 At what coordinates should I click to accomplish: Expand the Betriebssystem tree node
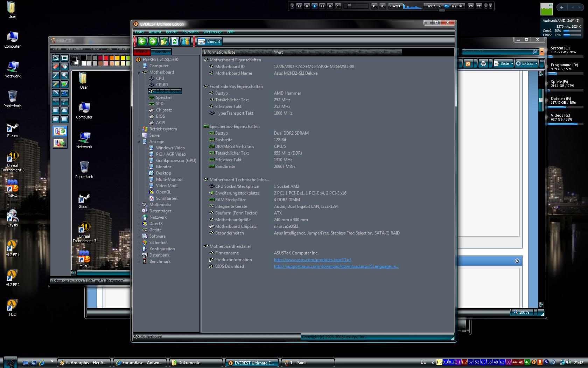(x=139, y=129)
